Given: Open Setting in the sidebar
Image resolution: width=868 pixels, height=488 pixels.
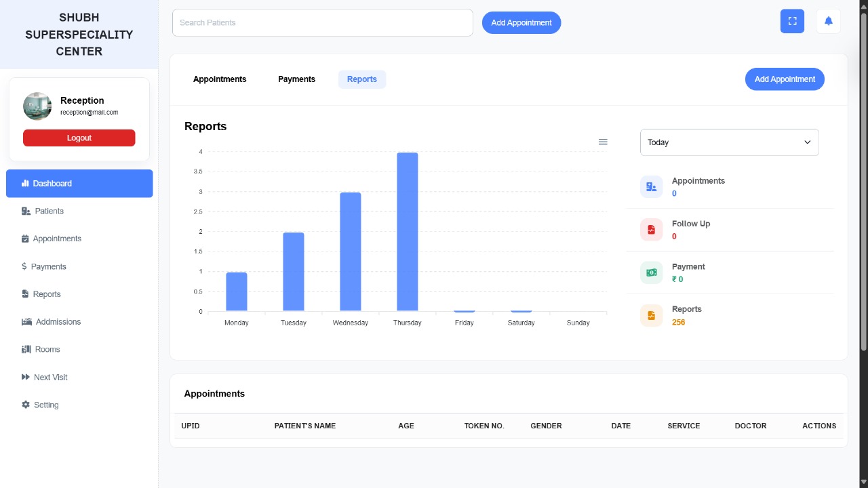Looking at the screenshot, I should pos(79,405).
